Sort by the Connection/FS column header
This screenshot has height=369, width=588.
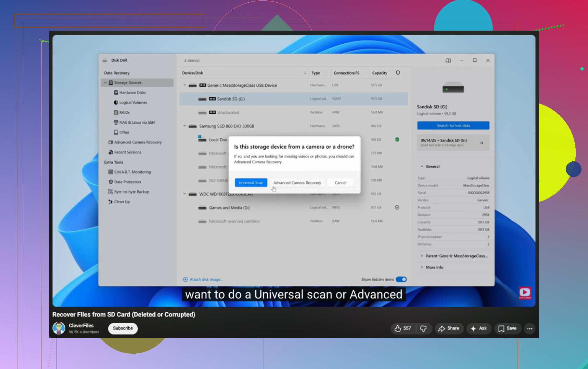(x=346, y=73)
